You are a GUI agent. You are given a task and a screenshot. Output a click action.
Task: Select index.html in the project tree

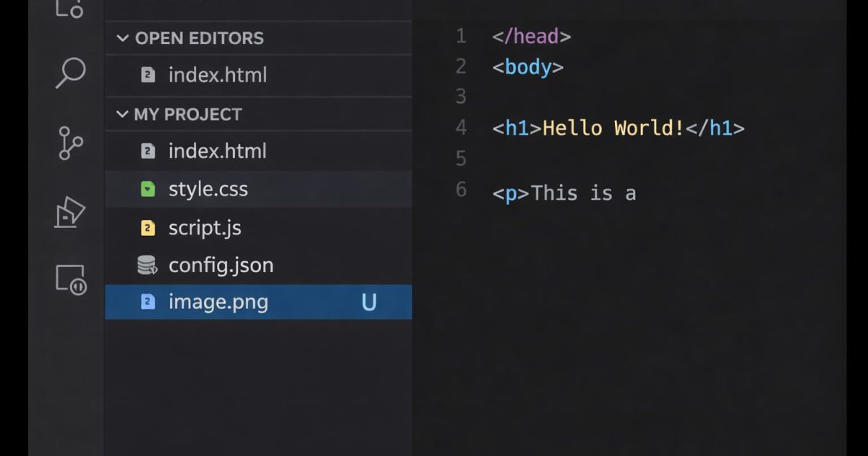(217, 151)
